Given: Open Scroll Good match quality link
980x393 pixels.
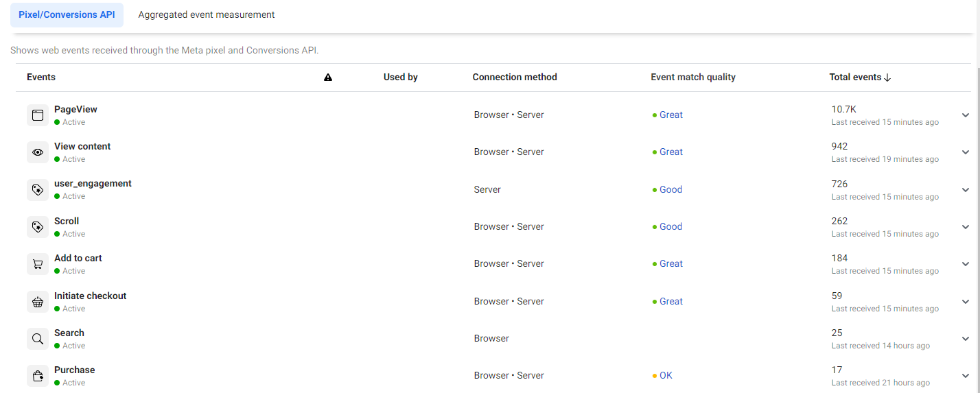Looking at the screenshot, I should click(x=670, y=226).
